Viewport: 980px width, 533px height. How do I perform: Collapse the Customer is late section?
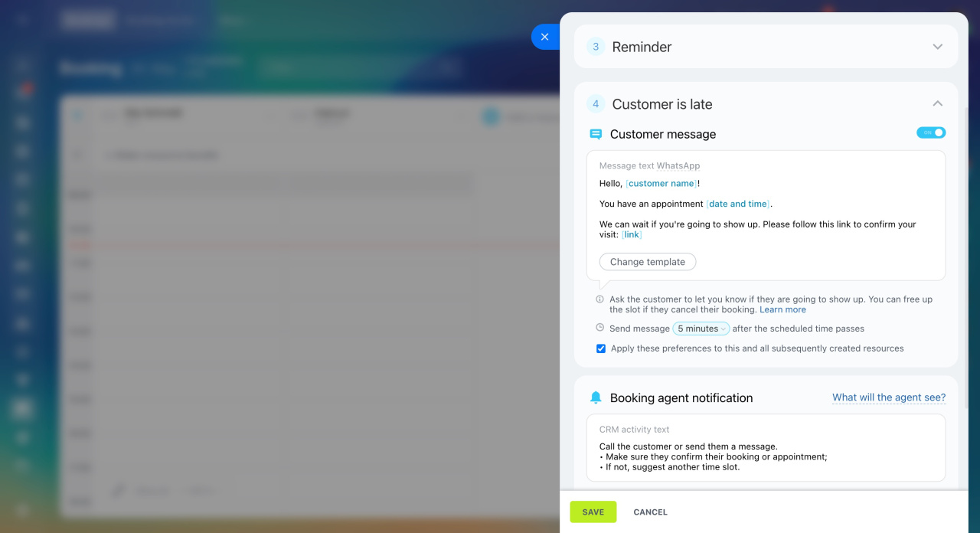point(937,103)
